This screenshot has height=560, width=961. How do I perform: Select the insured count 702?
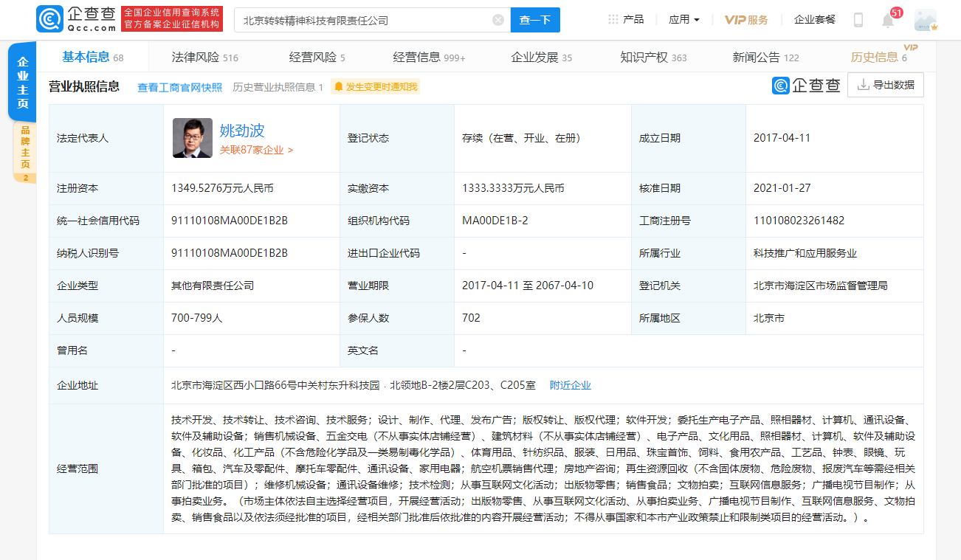(x=471, y=318)
